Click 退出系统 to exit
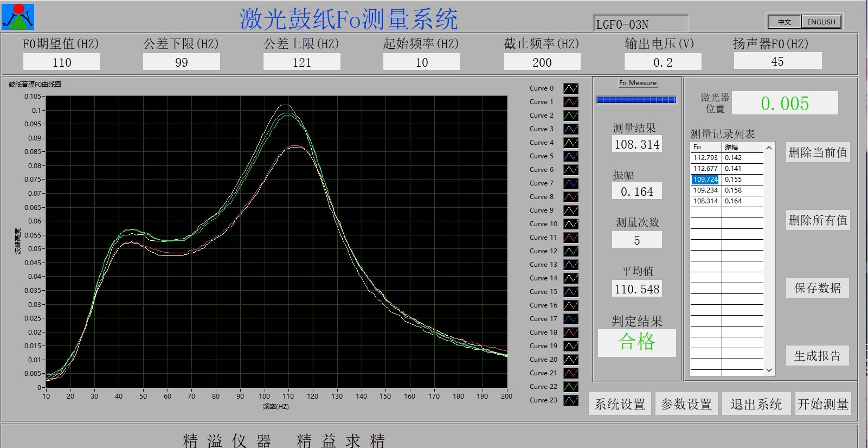The width and height of the screenshot is (868, 448). (x=756, y=404)
